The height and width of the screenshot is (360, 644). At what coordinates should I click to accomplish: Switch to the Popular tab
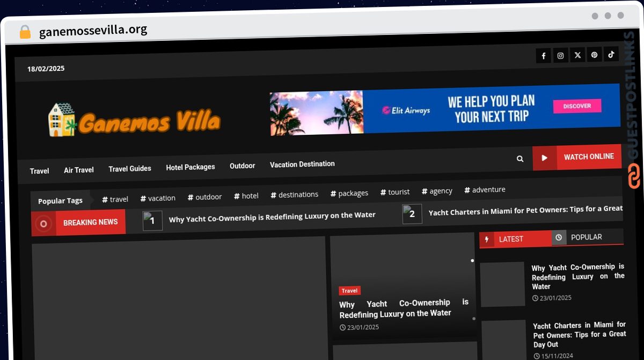(x=587, y=237)
